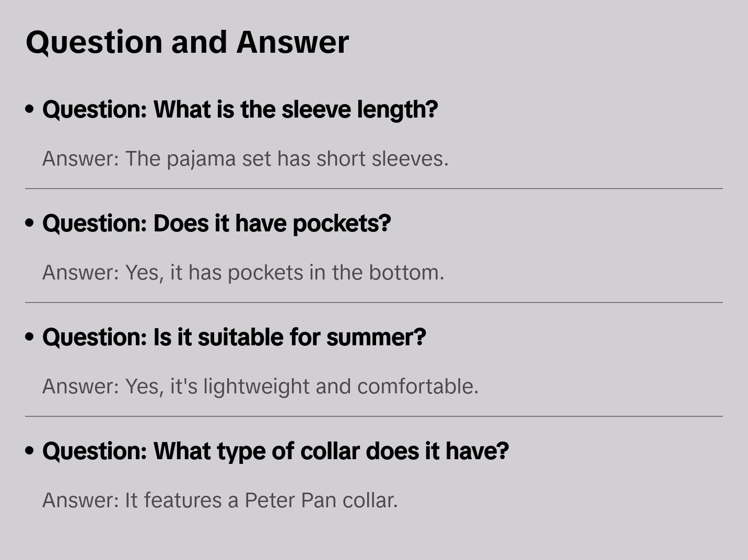Click the bullet beside the summer question
748x560 pixels.
[30, 337]
